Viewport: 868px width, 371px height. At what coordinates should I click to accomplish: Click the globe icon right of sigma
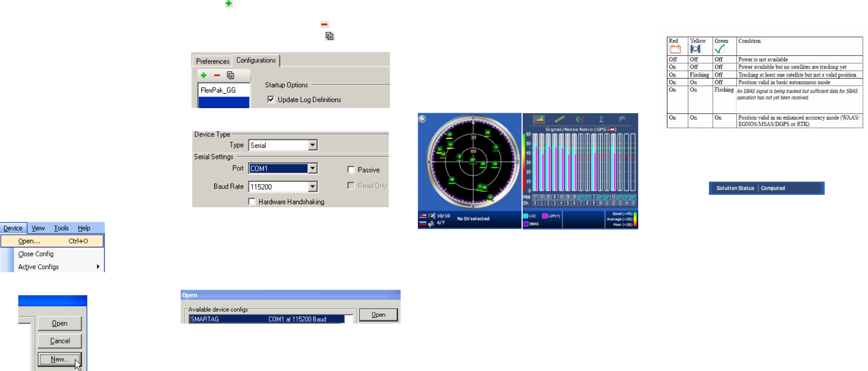[622, 119]
